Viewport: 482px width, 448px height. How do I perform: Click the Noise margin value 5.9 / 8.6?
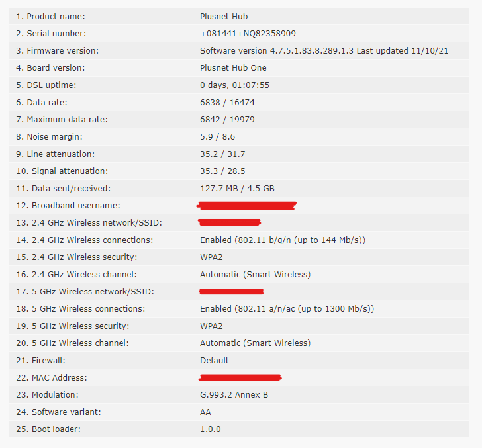(217, 136)
